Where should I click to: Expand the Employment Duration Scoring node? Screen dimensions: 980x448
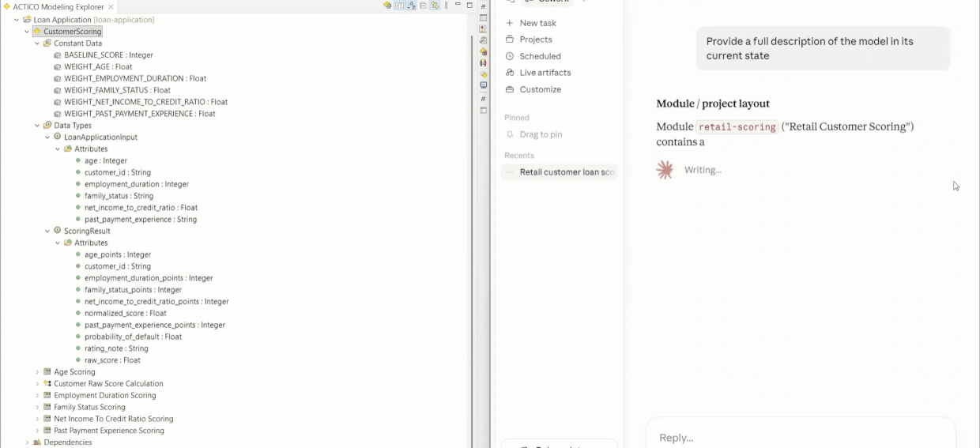point(37,396)
